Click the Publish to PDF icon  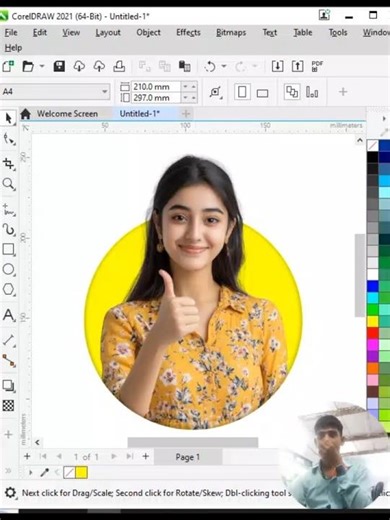click(317, 66)
